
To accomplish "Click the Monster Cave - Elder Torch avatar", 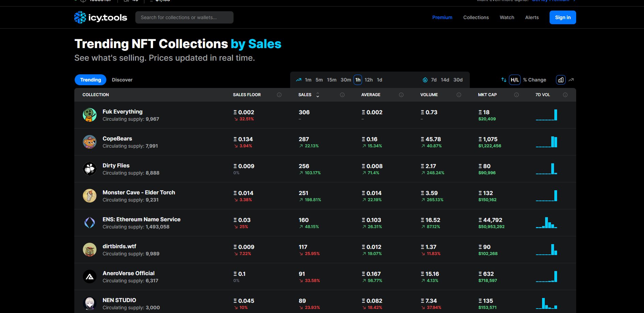I will pos(90,196).
